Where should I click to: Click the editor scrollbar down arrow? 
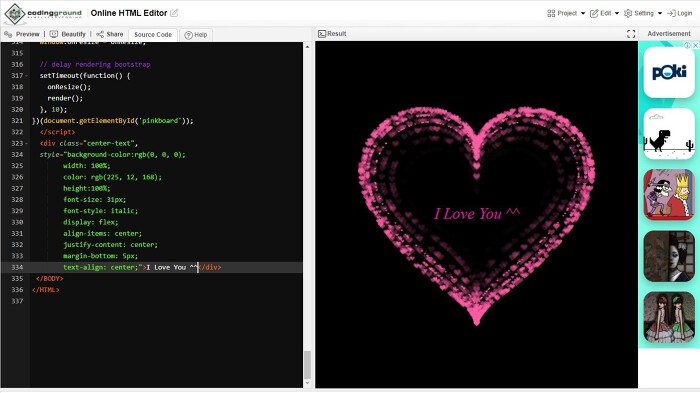click(x=307, y=383)
